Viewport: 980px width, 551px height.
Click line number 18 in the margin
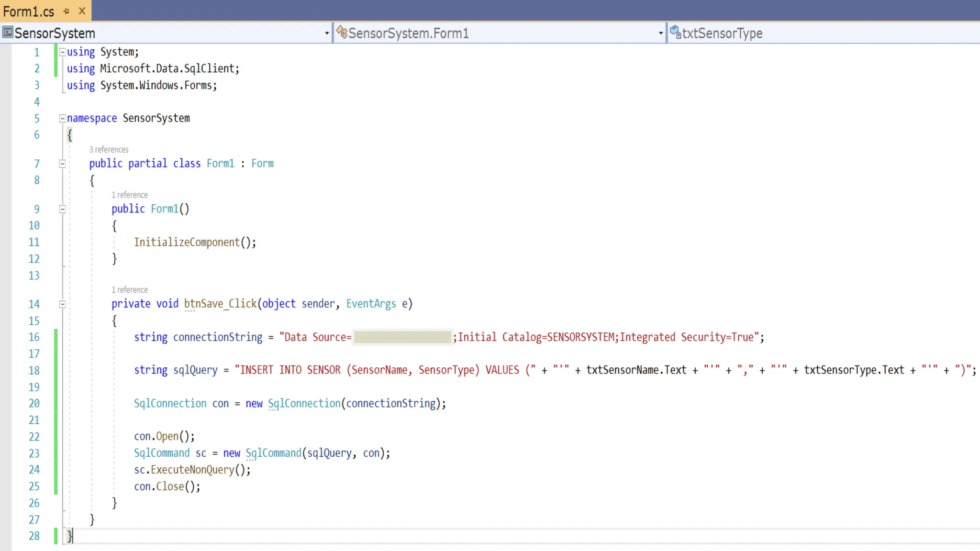pos(34,371)
